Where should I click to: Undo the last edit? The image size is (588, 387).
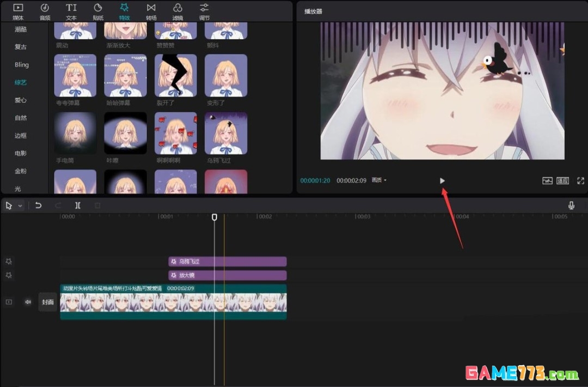click(x=38, y=205)
